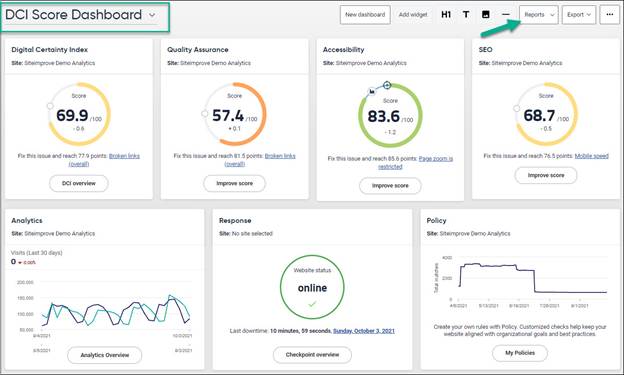Click the Analytics widget title
The width and height of the screenshot is (624, 375).
[27, 221]
